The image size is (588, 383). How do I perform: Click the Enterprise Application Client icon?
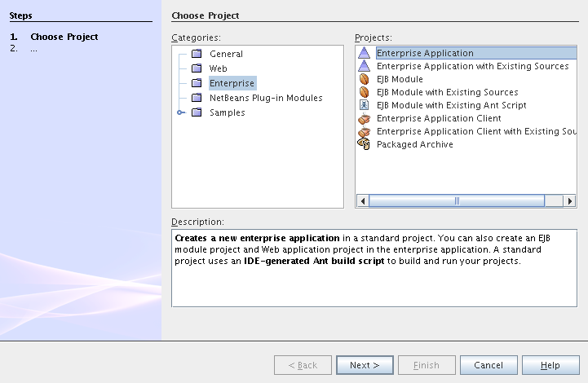click(365, 118)
